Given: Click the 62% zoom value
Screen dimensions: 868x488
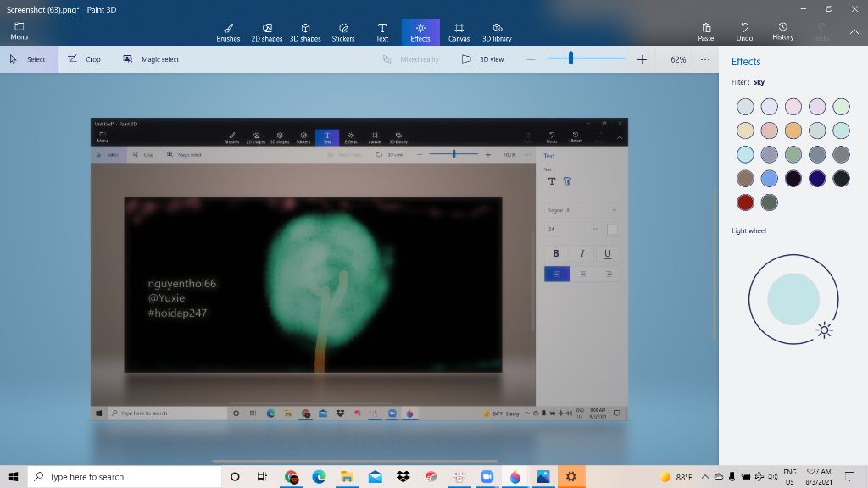Looking at the screenshot, I should (x=678, y=59).
